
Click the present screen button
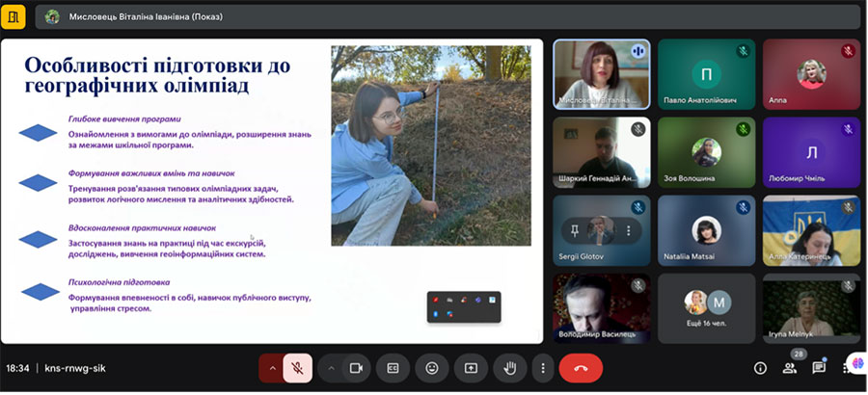click(x=471, y=368)
